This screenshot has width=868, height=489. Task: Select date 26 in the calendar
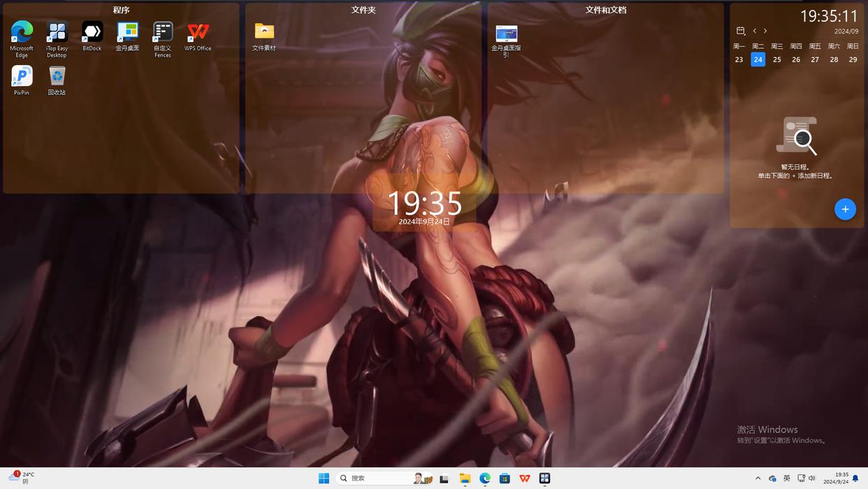796,59
